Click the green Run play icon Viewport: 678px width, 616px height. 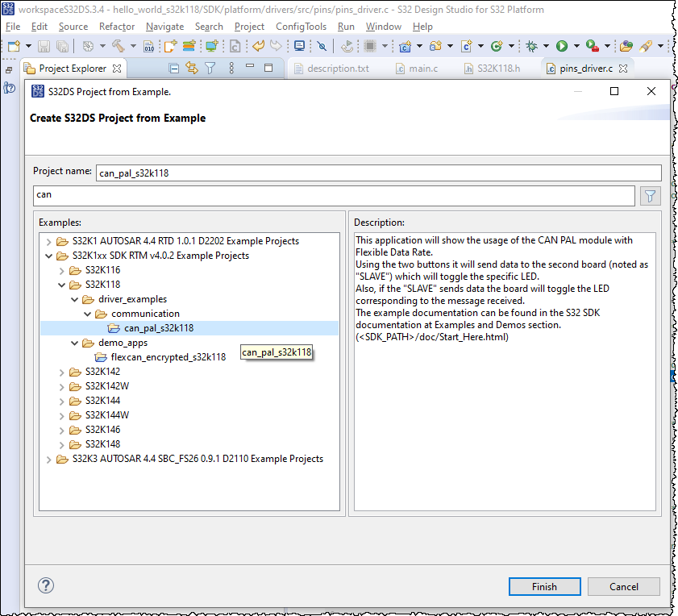(x=562, y=46)
